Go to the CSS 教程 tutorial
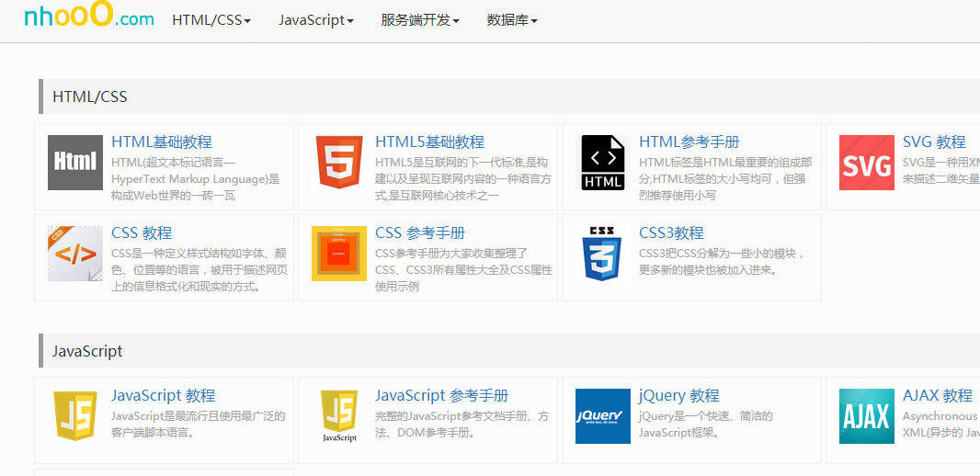980x476 pixels. [142, 233]
